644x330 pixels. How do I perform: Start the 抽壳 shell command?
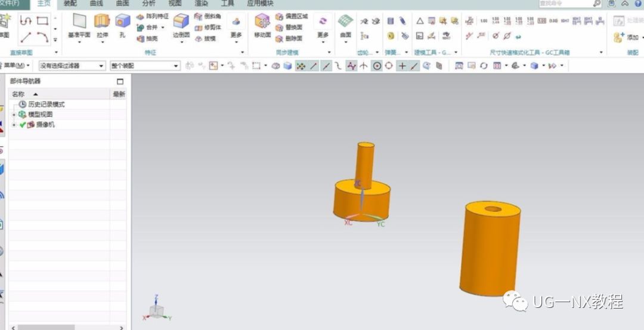pyautogui.click(x=147, y=39)
